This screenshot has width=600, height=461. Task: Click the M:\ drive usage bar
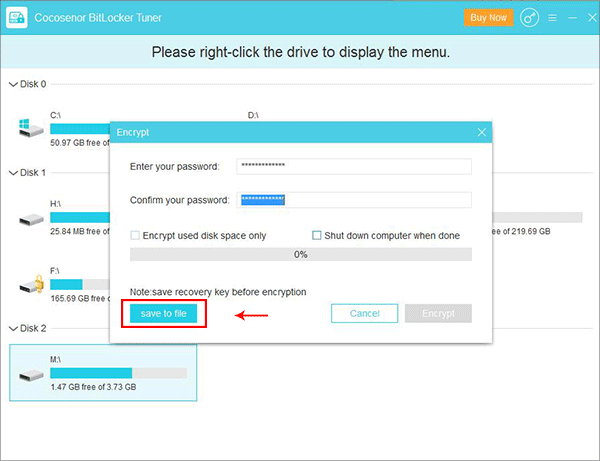[x=119, y=373]
